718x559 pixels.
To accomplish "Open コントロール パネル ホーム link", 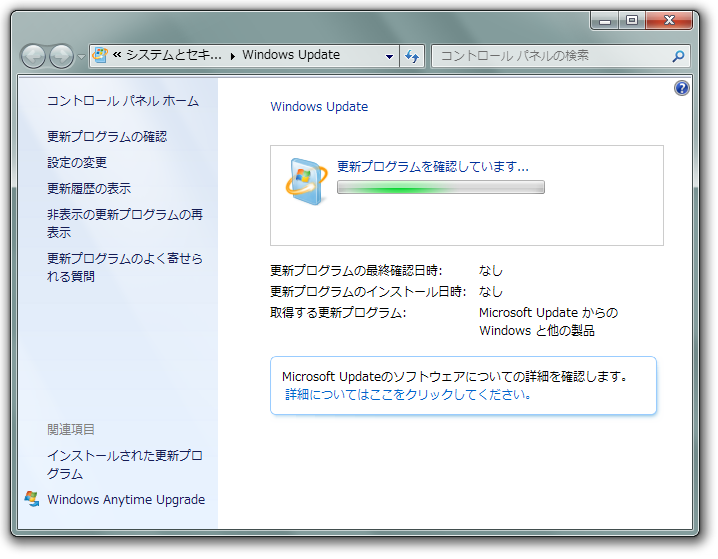I will point(123,101).
